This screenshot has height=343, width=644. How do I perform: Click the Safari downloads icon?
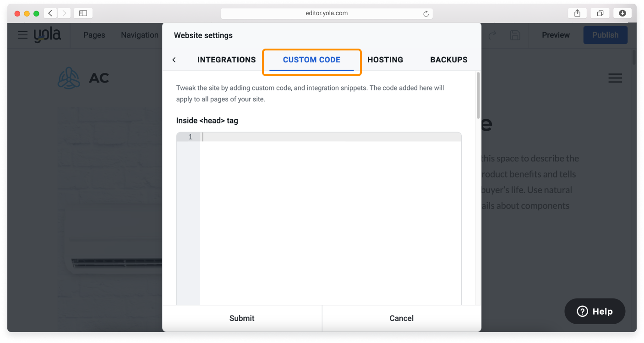(x=622, y=13)
